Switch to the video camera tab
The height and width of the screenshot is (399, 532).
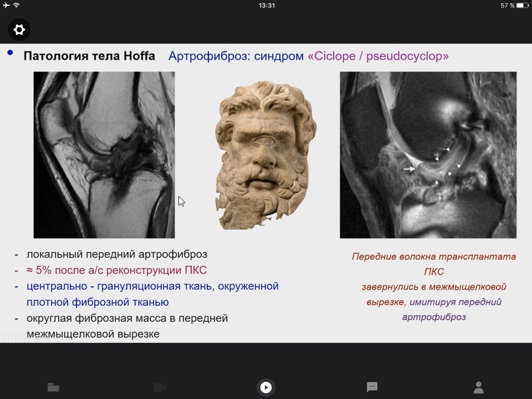(160, 387)
